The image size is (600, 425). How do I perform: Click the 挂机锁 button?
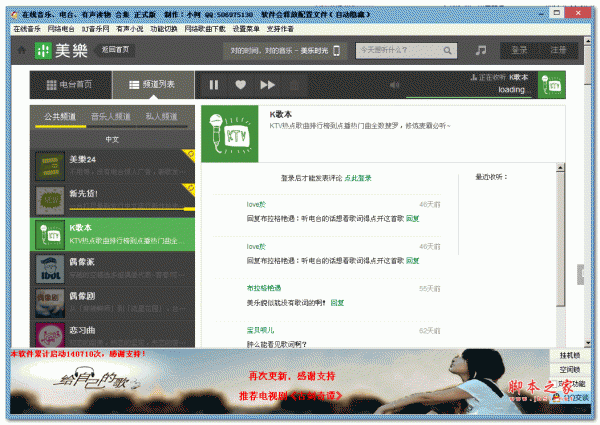(569, 355)
